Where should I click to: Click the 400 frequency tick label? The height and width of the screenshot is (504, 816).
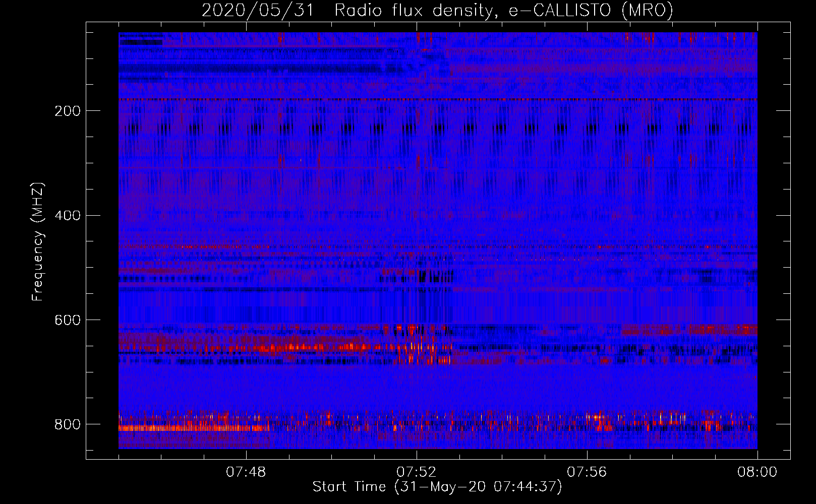click(x=68, y=216)
